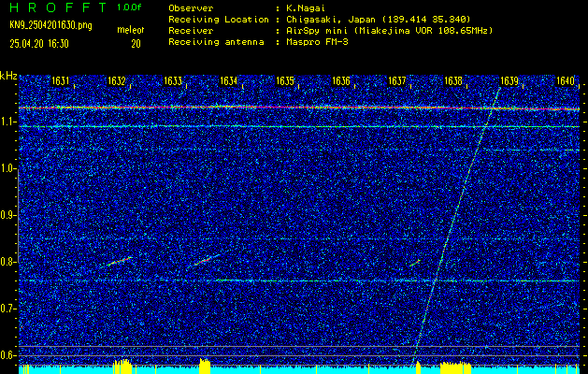Click the 1638 time marker
This screenshot has height=374, width=588.
coord(453,80)
